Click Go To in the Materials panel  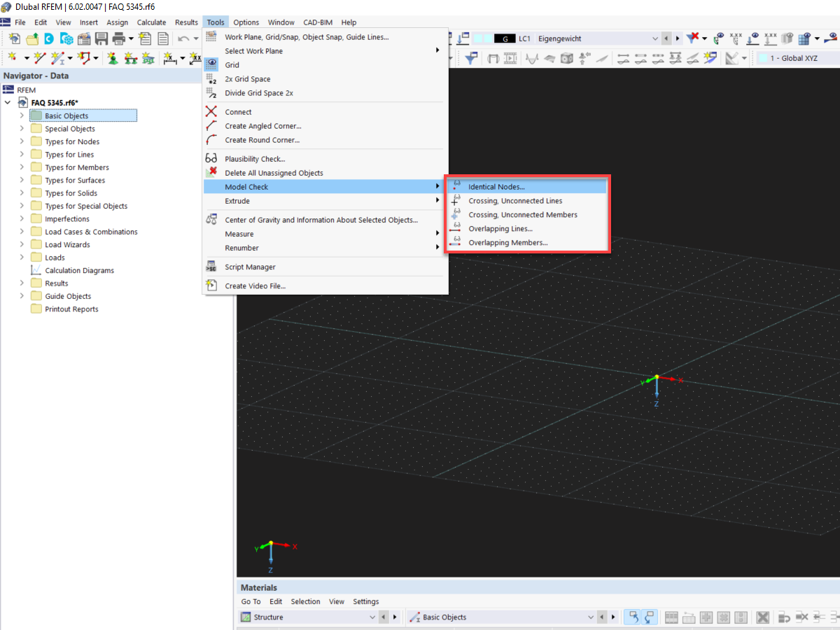[x=250, y=601]
